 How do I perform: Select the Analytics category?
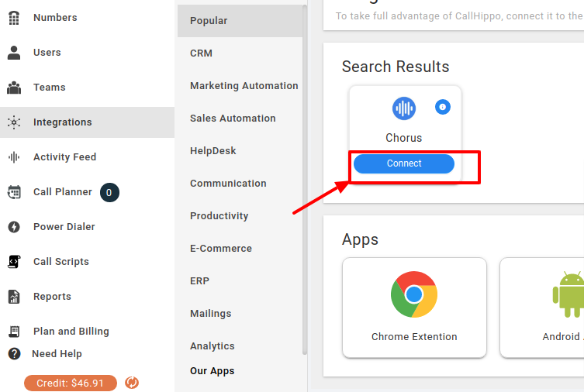point(213,346)
